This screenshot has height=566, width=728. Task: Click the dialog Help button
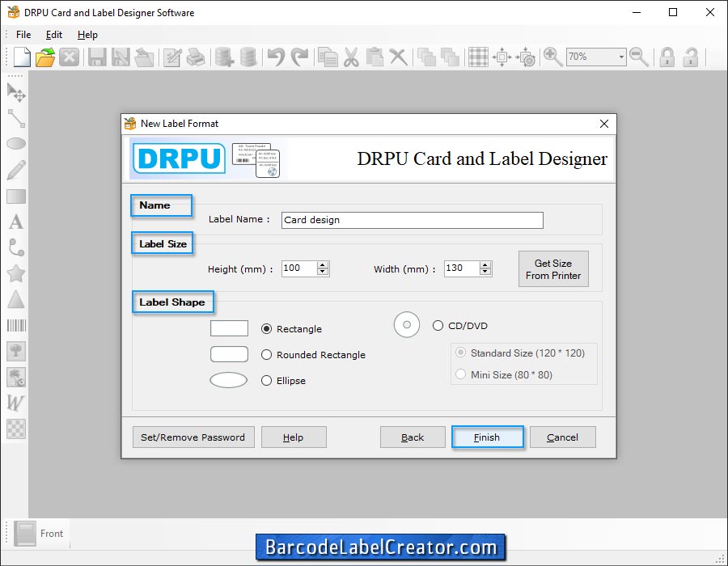point(294,437)
